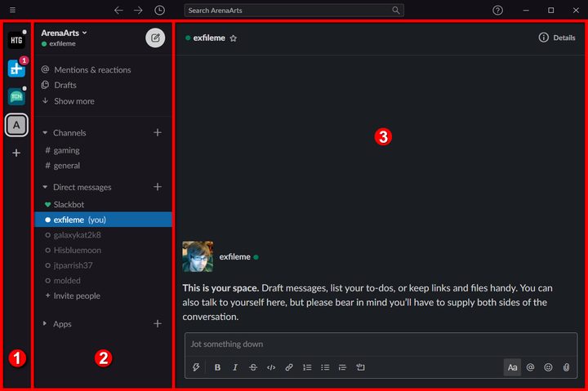Expand the sidebar with Show more
This screenshot has width=588, height=391.
pyautogui.click(x=68, y=101)
